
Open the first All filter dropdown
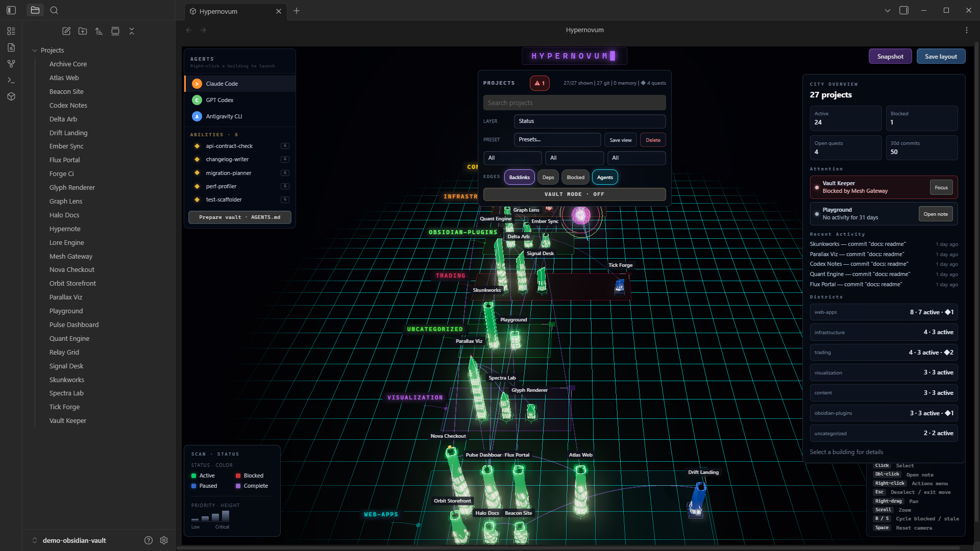click(512, 158)
